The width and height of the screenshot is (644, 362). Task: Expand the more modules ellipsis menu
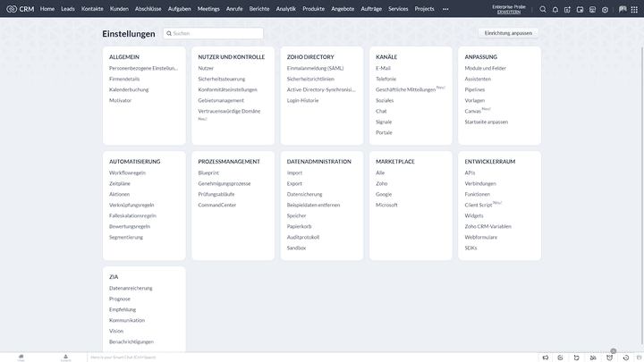445,9
